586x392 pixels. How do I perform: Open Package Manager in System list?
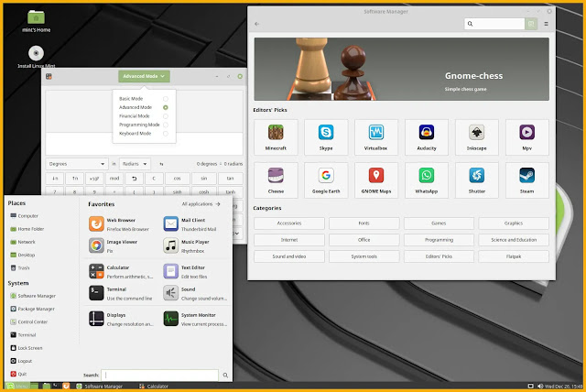pos(33,309)
